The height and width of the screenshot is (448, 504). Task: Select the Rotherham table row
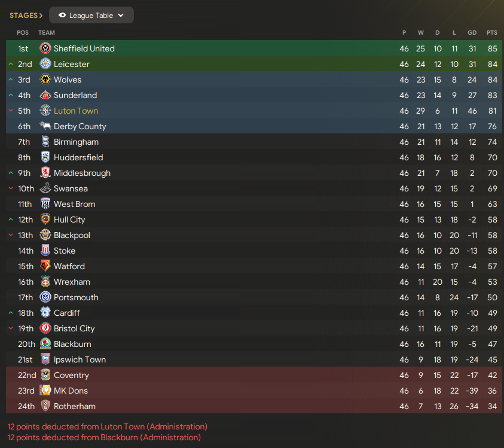tap(254, 406)
